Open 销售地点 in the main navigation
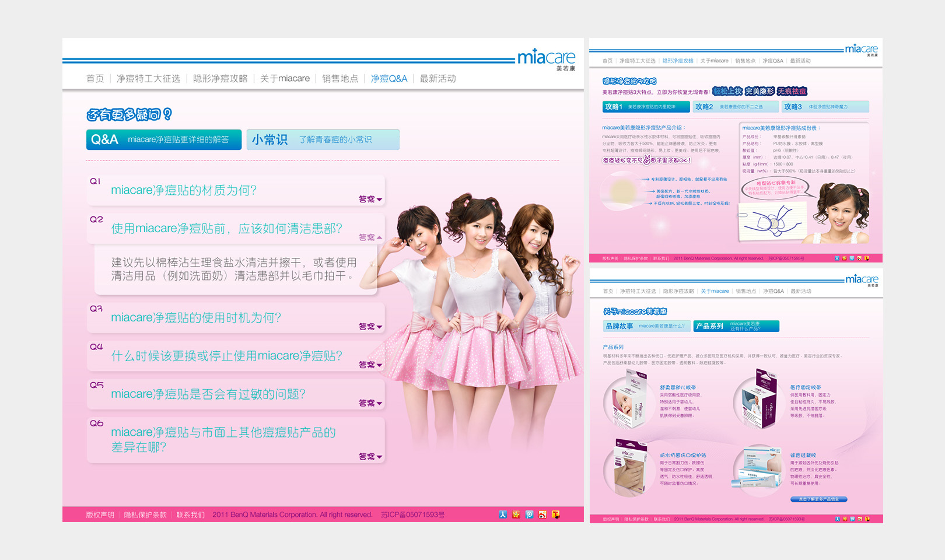 pyautogui.click(x=340, y=78)
